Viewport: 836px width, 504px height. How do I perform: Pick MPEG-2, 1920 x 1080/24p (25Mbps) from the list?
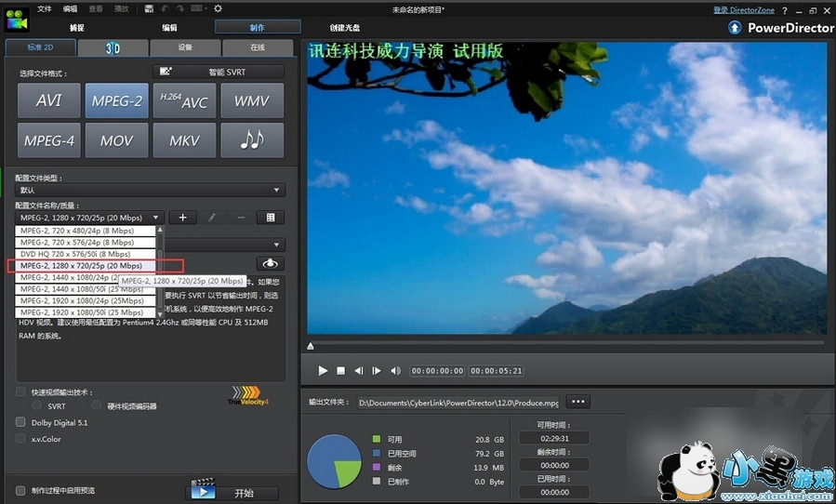click(82, 301)
